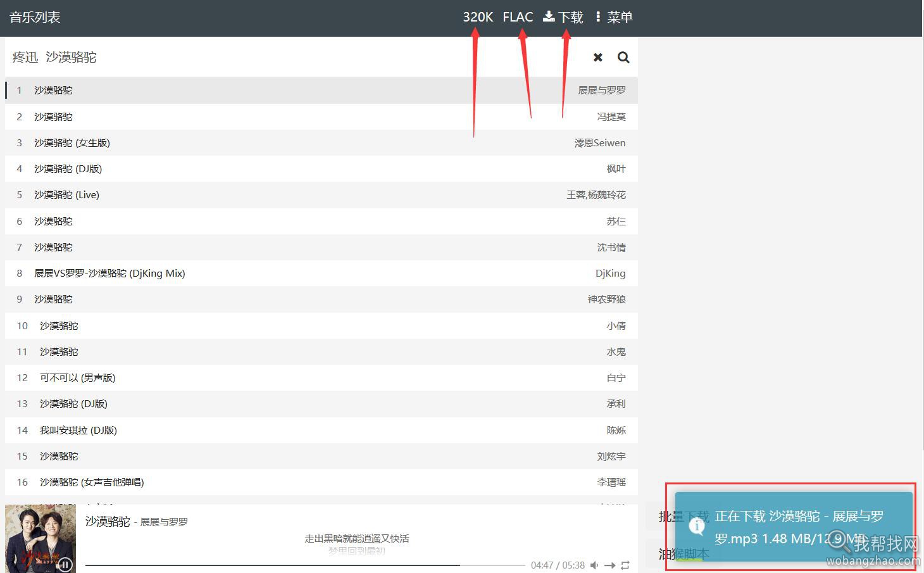The image size is (924, 573).
Task: Play 沙漠骆驼 (女生版) by 濤恩Seiwen
Action: coord(322,143)
